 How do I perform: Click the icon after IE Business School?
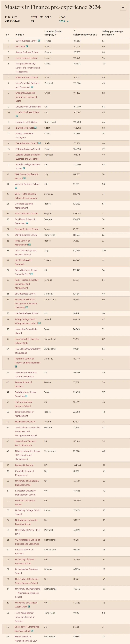click(x=36, y=128)
